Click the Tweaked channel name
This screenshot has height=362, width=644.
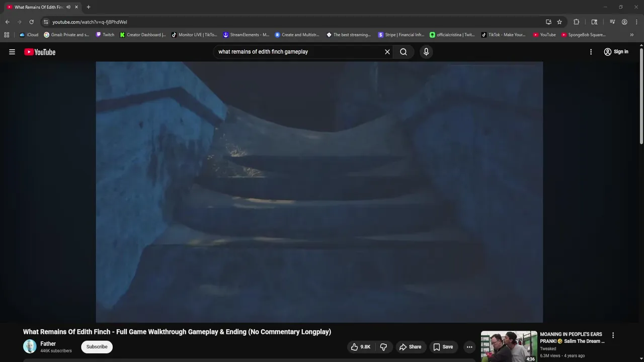[548, 348]
